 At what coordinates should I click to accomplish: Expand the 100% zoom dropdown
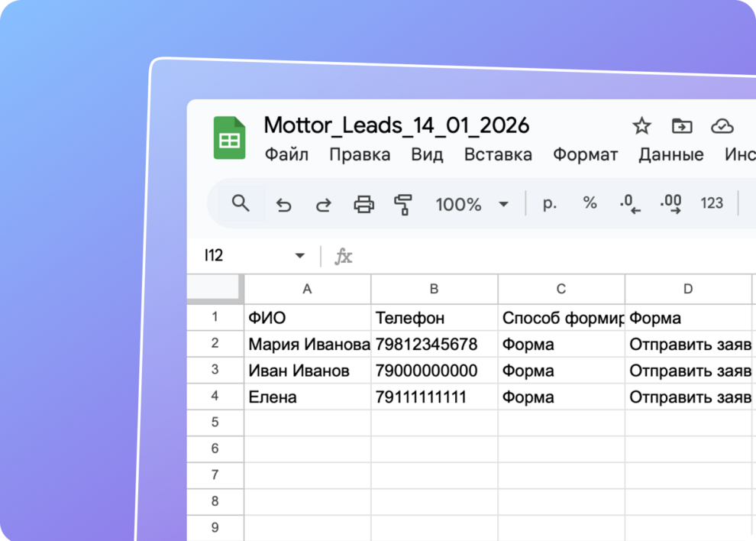click(503, 204)
